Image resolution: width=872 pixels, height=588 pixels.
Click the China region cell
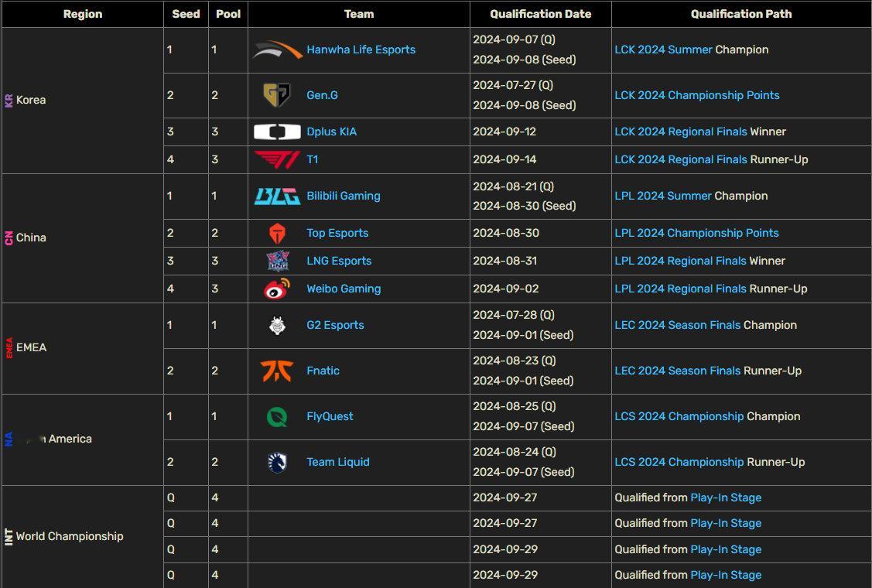click(x=83, y=238)
